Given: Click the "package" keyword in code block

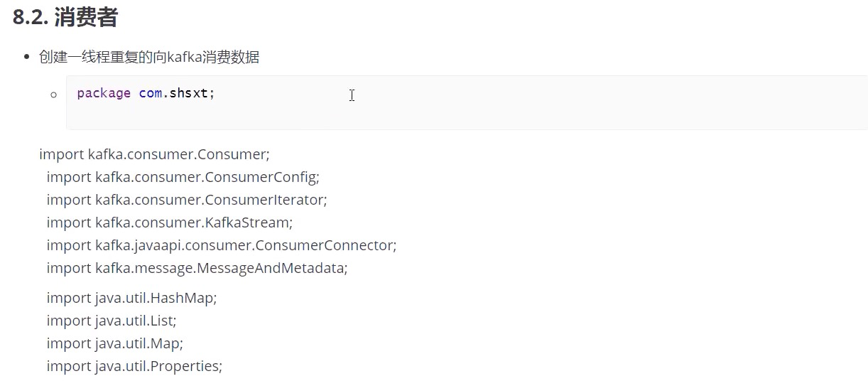Looking at the screenshot, I should 104,93.
